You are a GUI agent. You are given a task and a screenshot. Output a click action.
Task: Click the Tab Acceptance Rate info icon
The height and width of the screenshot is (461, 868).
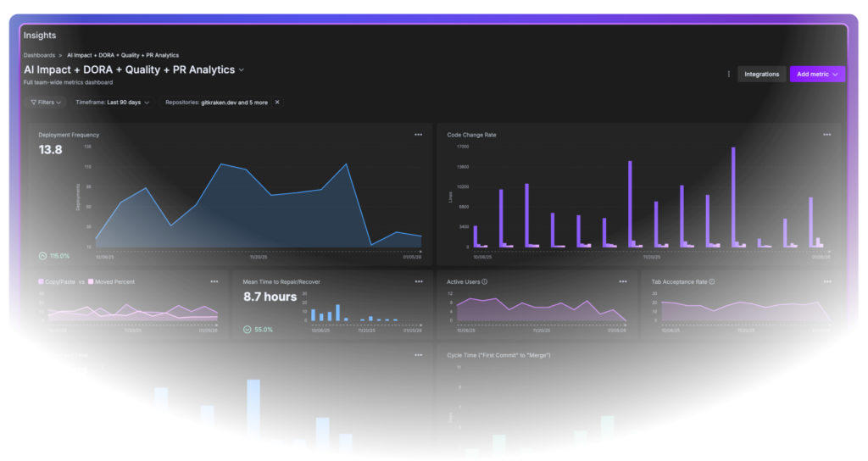click(x=712, y=281)
